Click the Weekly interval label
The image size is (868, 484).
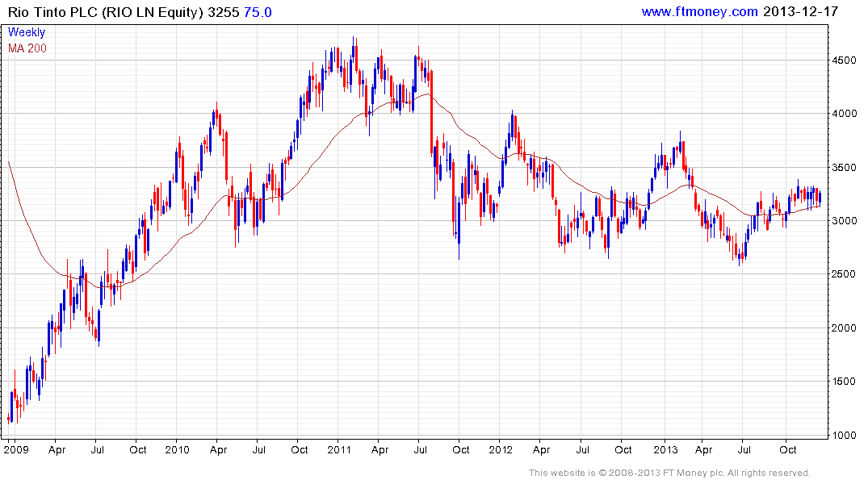[x=27, y=32]
